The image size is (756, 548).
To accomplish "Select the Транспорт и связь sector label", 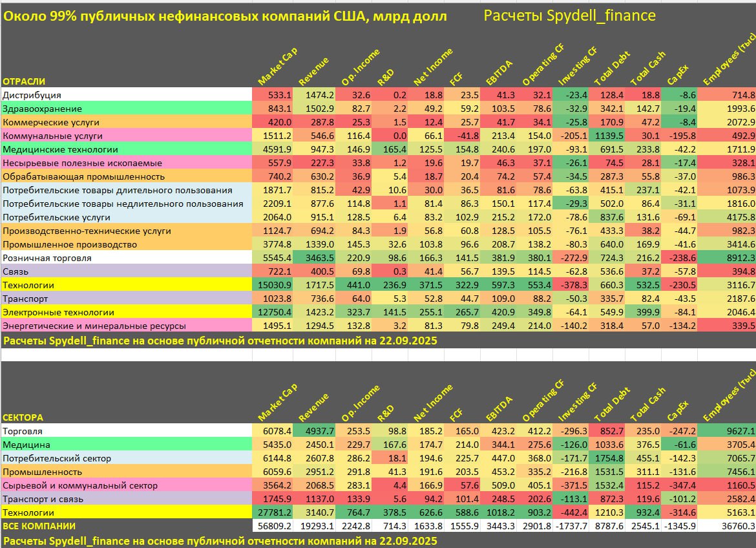I will [126, 499].
